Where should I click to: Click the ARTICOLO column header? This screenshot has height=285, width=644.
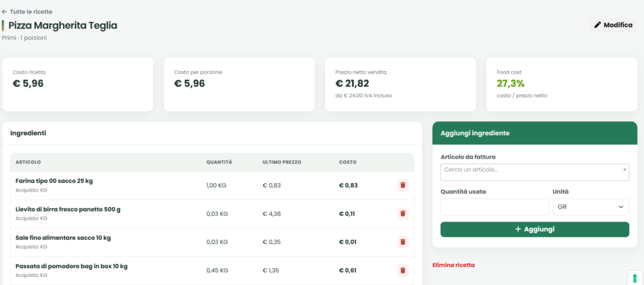(28, 162)
